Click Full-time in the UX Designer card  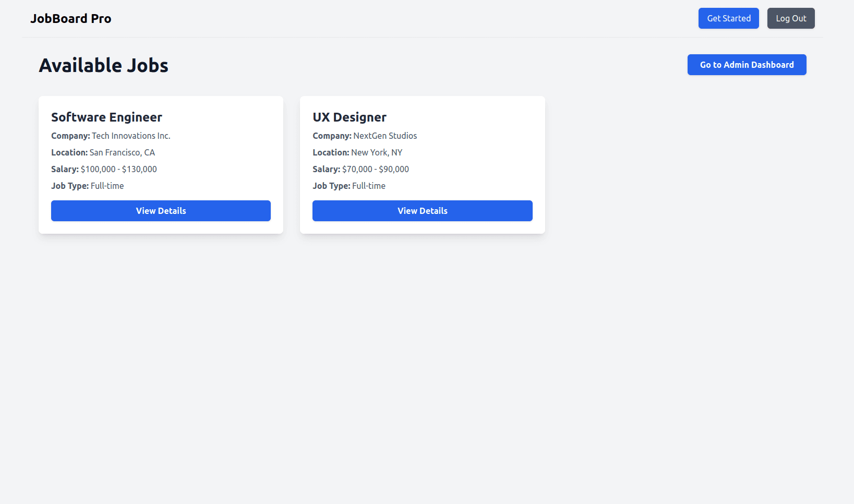[369, 186]
